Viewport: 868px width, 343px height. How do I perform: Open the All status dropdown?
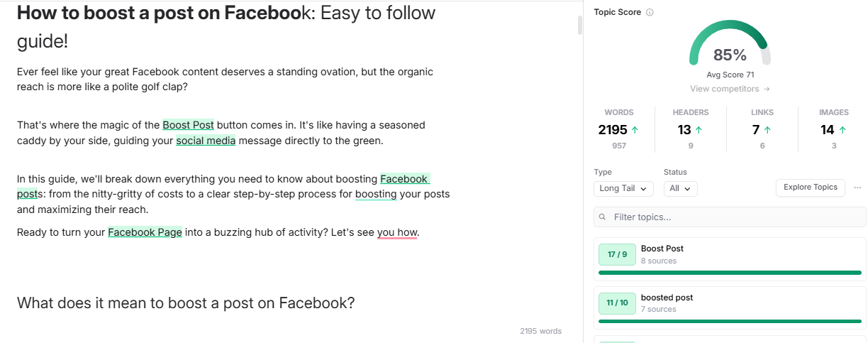click(681, 189)
